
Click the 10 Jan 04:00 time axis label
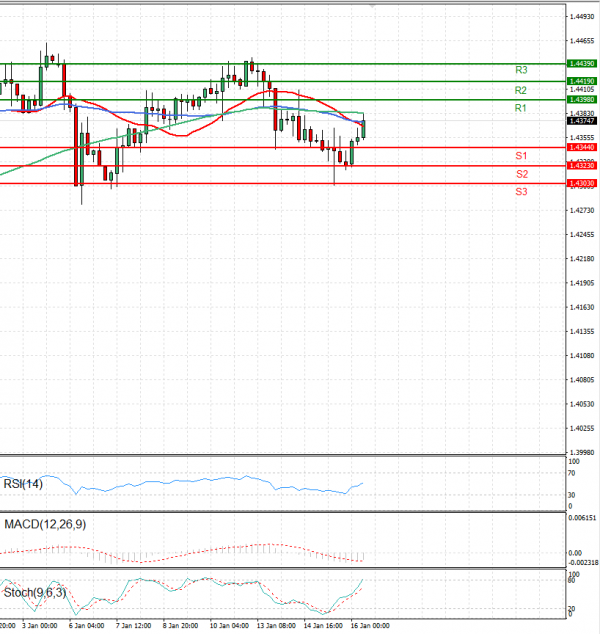tap(228, 625)
